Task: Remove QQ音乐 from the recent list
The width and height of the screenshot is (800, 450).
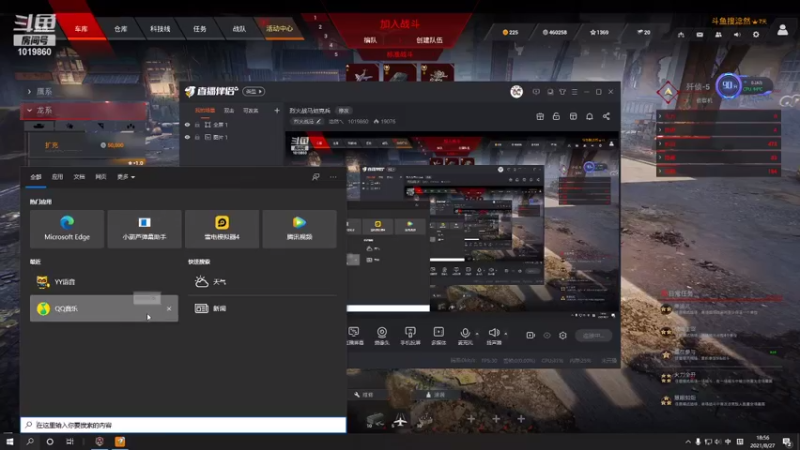Action: (x=169, y=309)
